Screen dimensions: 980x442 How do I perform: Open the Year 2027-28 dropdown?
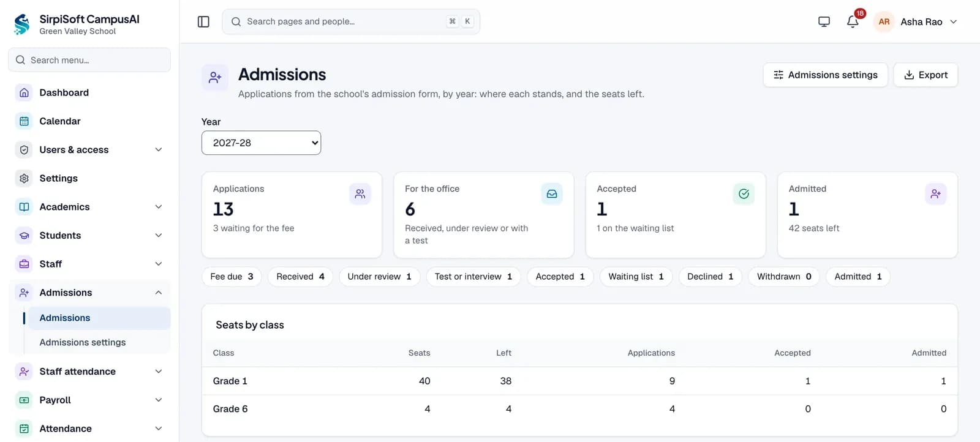(x=261, y=143)
